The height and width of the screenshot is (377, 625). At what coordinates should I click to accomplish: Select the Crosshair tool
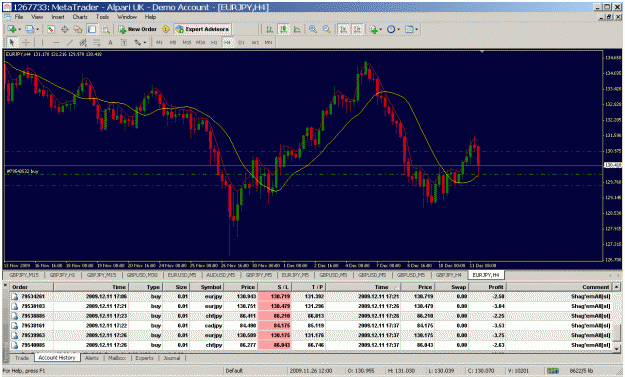[26, 42]
